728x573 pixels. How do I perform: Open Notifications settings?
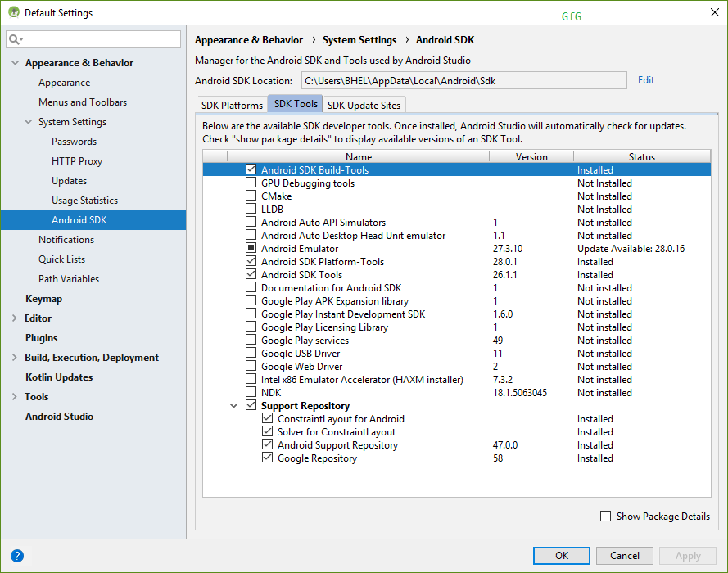tap(66, 239)
